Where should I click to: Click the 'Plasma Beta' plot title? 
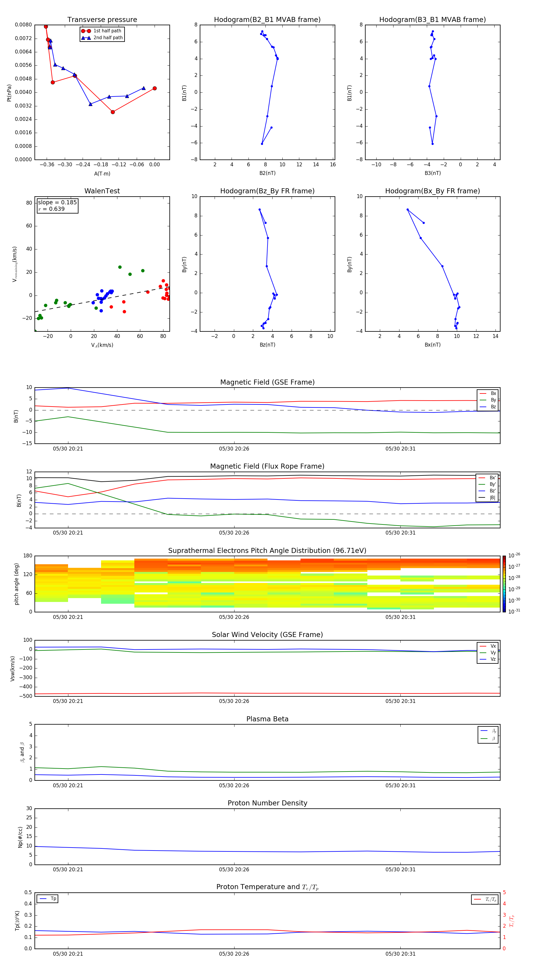267,719
